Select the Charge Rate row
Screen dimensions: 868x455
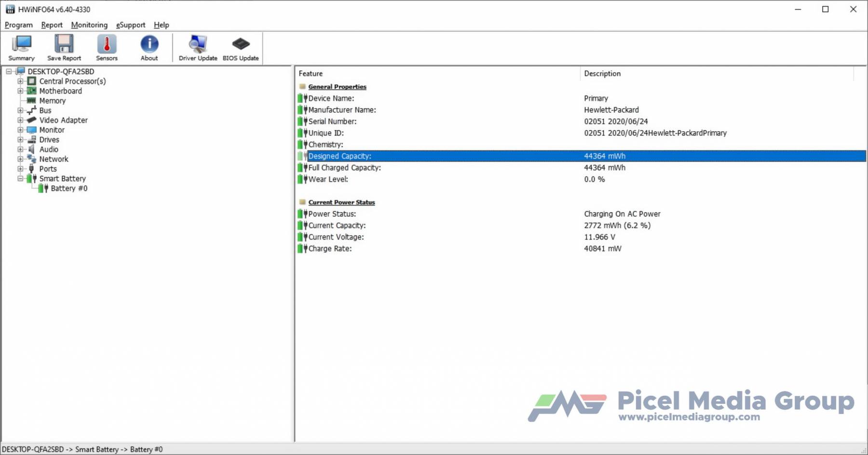[330, 249]
